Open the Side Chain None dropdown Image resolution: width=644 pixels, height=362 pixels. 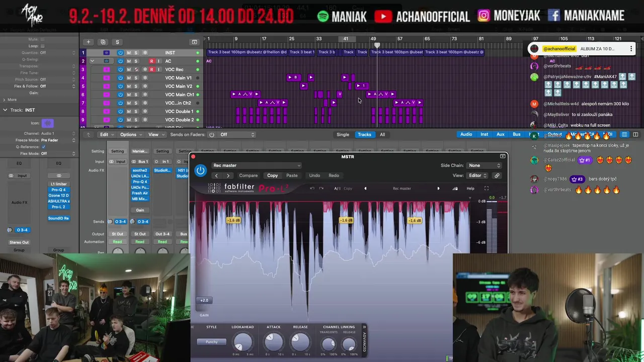tap(485, 165)
